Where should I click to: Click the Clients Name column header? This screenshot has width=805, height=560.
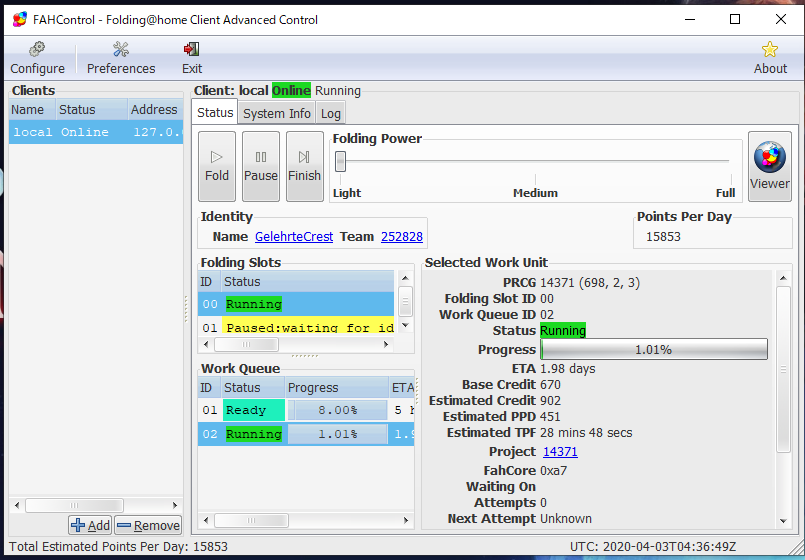(x=32, y=109)
